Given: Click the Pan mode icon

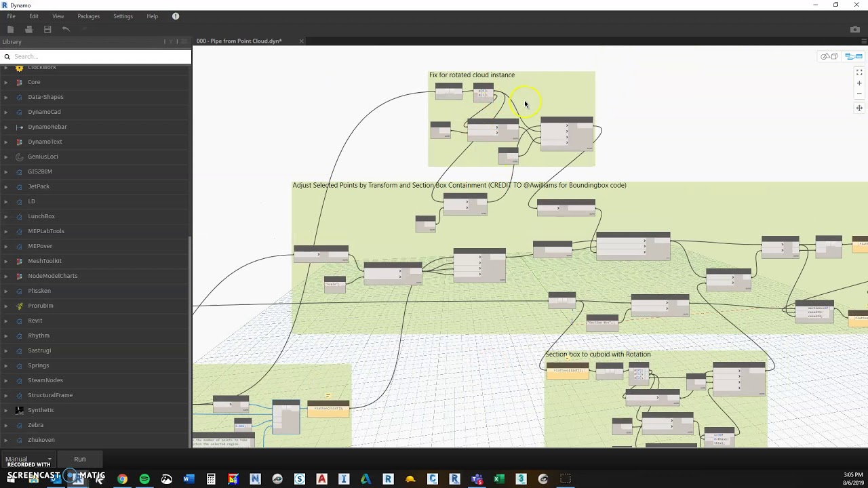Looking at the screenshot, I should point(859,108).
